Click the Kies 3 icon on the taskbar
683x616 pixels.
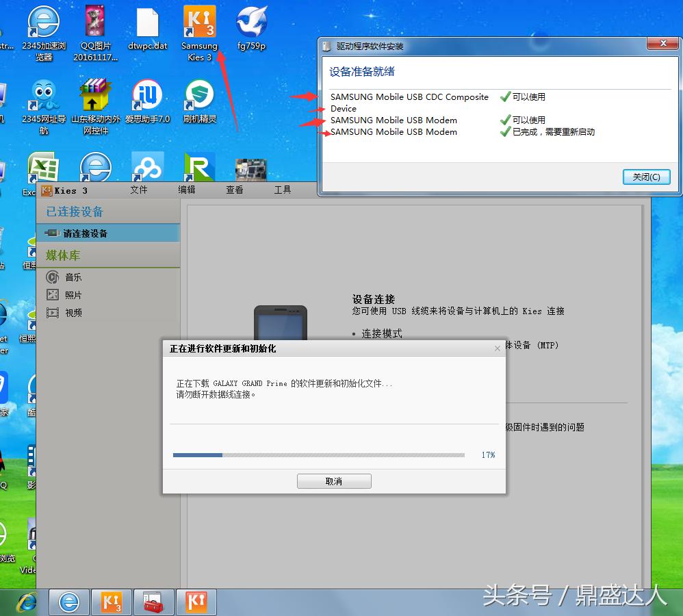tap(112, 602)
